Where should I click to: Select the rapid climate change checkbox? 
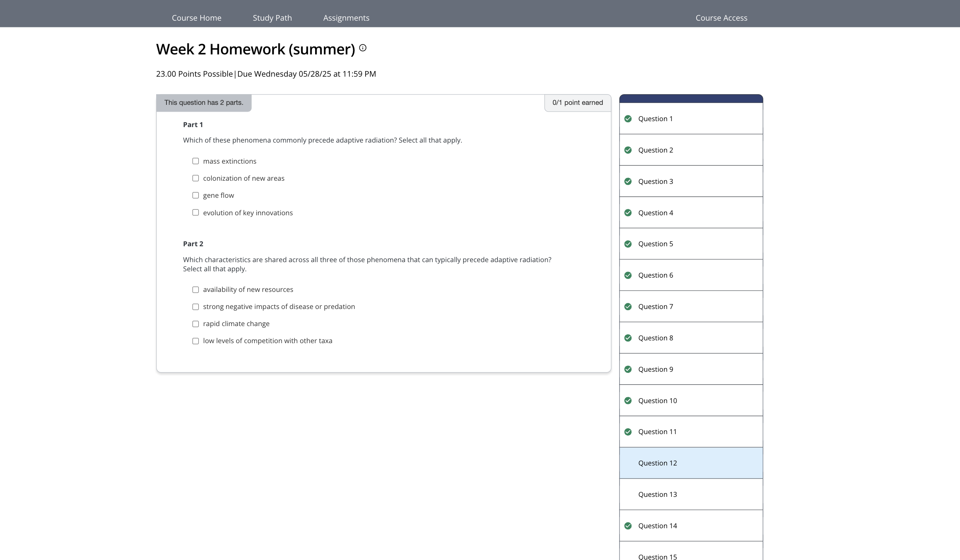(x=195, y=324)
